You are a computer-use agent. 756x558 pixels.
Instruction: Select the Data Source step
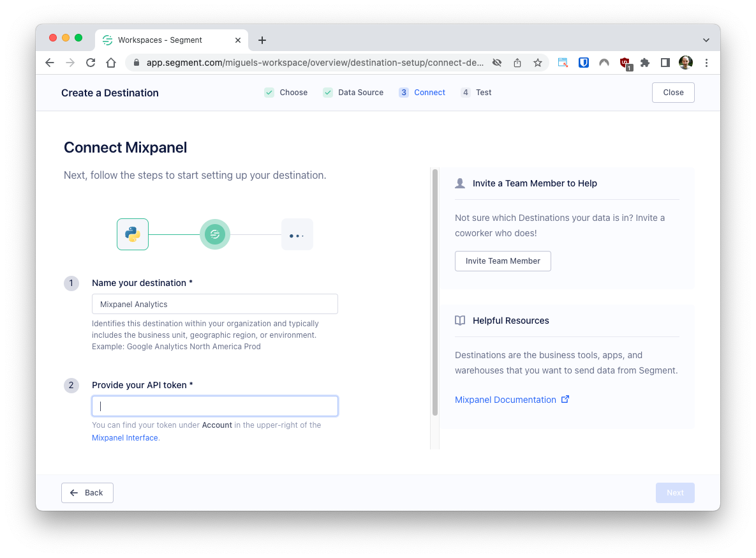[x=353, y=92]
